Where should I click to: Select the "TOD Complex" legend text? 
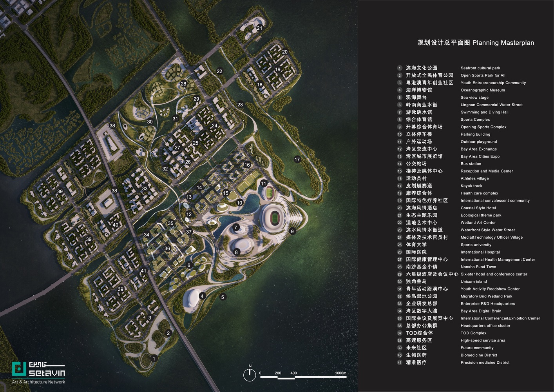click(473, 333)
